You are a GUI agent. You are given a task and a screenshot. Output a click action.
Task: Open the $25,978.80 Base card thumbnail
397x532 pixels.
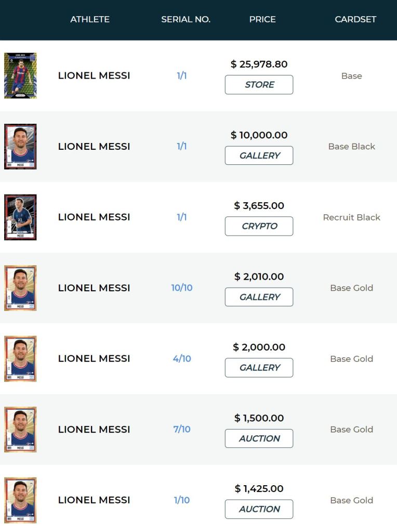pos(20,75)
